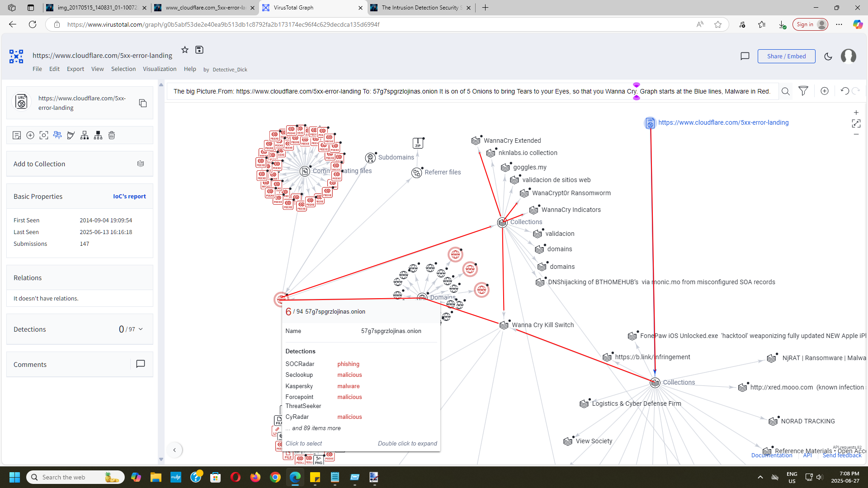
Task: Collapse the left sidebar panel arrow
Action: (x=175, y=450)
